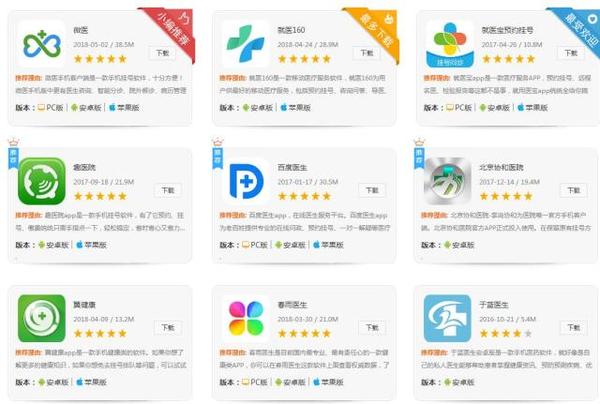Select the 就医宝预约挂号 app icon
Screen dimensions: 600x404
click(449, 44)
